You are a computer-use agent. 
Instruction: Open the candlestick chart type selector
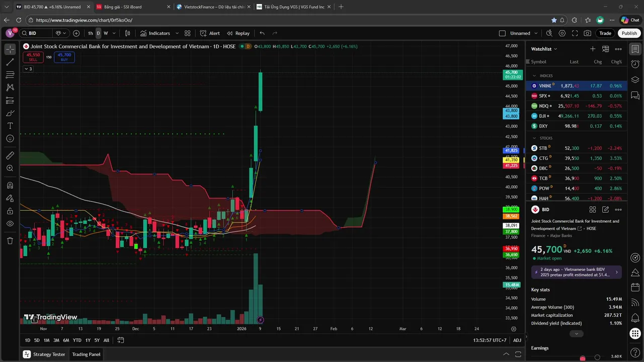coord(128,33)
